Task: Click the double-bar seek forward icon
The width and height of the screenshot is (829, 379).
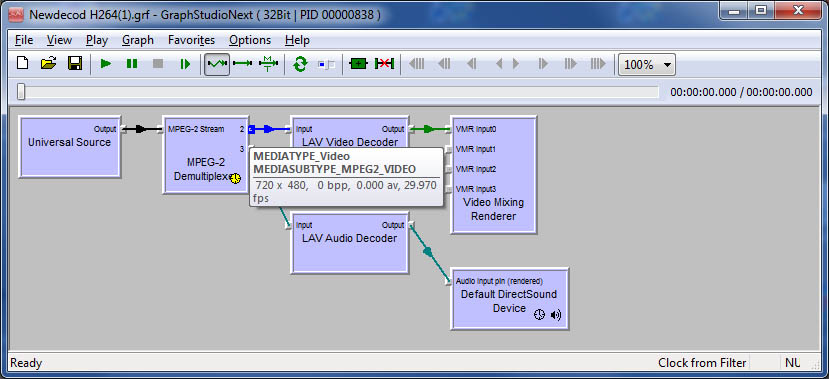Action: (x=570, y=64)
